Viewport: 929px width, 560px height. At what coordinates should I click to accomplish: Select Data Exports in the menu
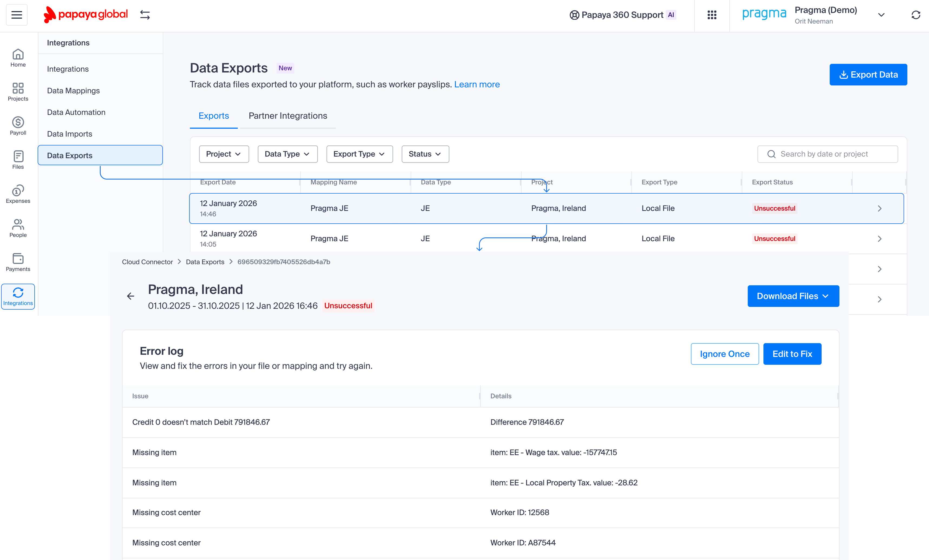coord(100,155)
